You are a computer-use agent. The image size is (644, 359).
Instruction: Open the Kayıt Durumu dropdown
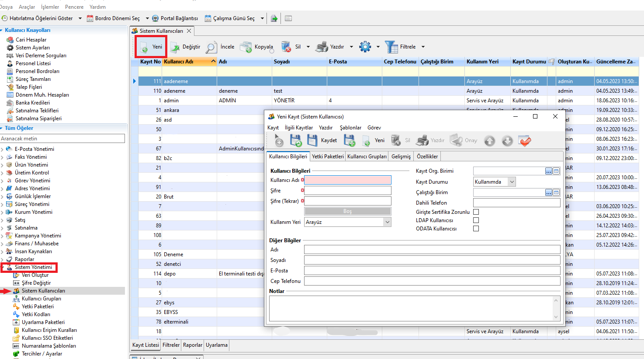(x=512, y=182)
